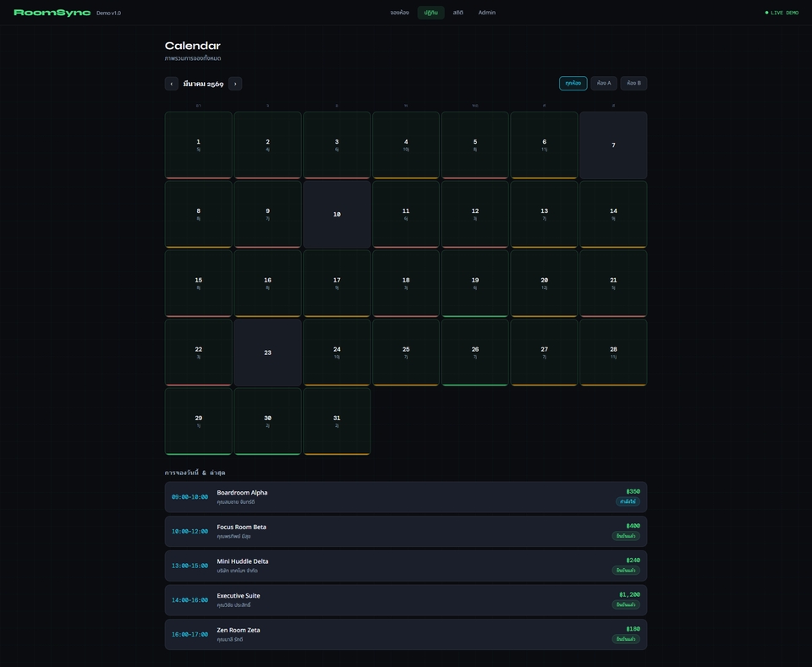Open the จองห้อง tab
Viewport: 812px width, 667px height.
(399, 13)
